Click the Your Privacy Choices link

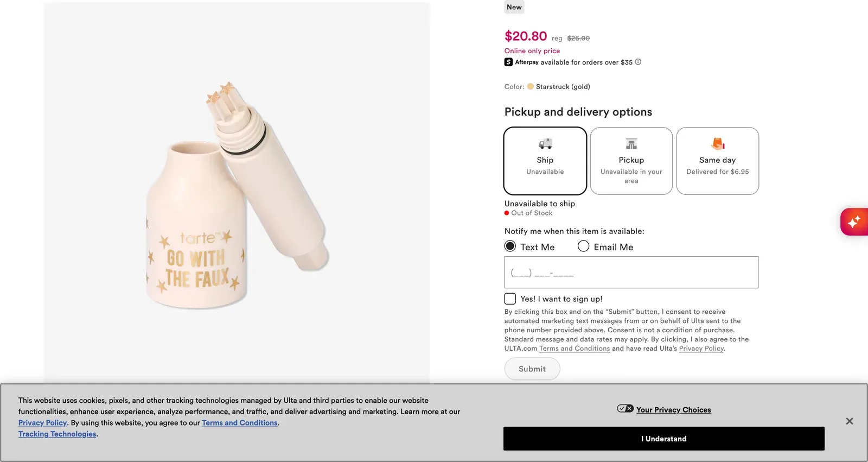point(673,409)
